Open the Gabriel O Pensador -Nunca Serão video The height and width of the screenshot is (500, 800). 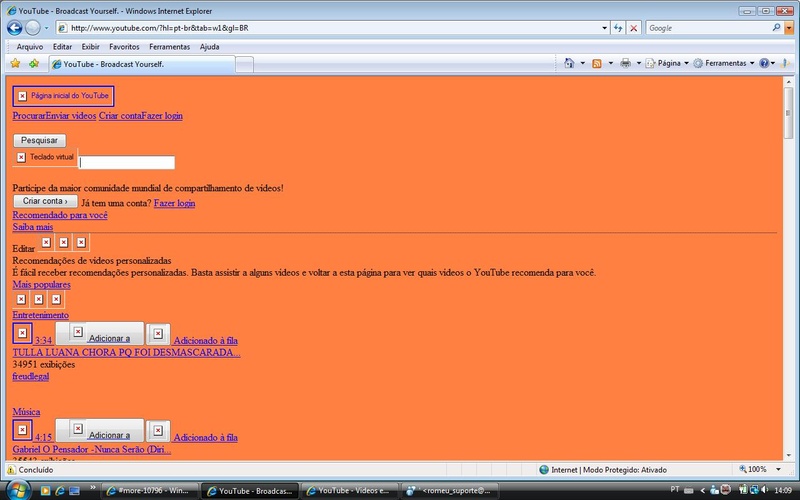coord(92,449)
